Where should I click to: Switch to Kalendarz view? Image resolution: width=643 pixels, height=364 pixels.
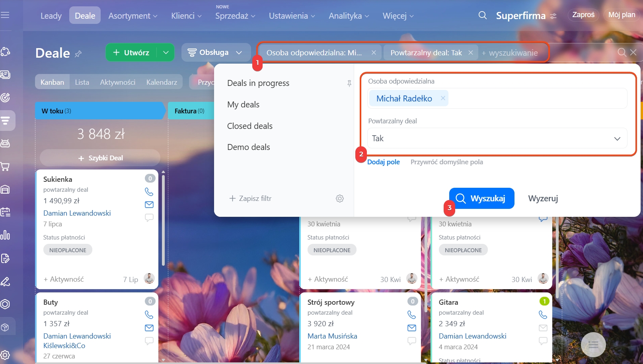tap(162, 82)
